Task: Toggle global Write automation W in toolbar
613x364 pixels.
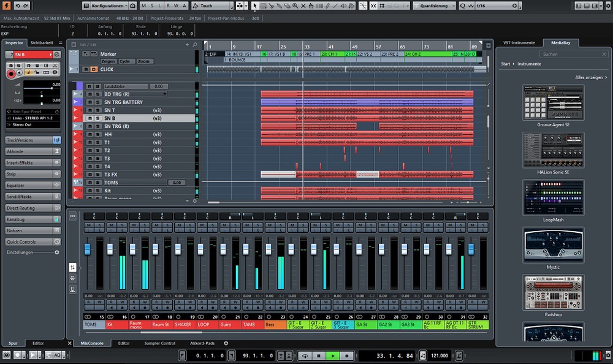Action: pos(177,6)
